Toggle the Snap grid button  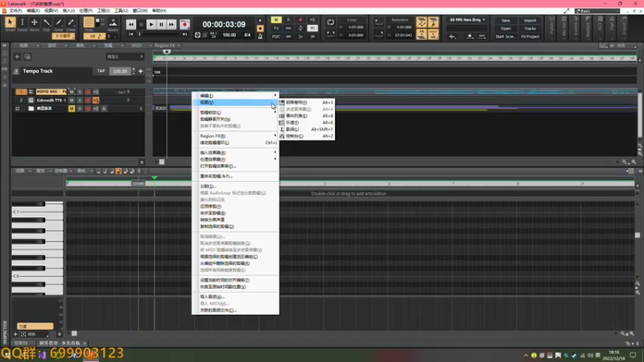89,23
